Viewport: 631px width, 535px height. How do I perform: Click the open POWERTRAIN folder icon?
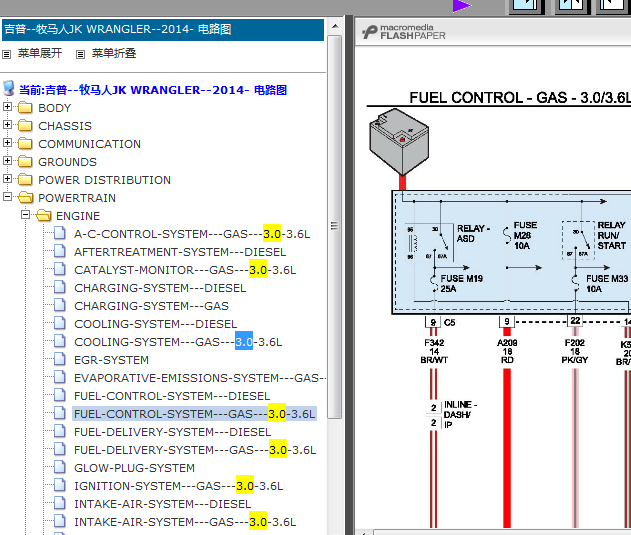(26, 197)
